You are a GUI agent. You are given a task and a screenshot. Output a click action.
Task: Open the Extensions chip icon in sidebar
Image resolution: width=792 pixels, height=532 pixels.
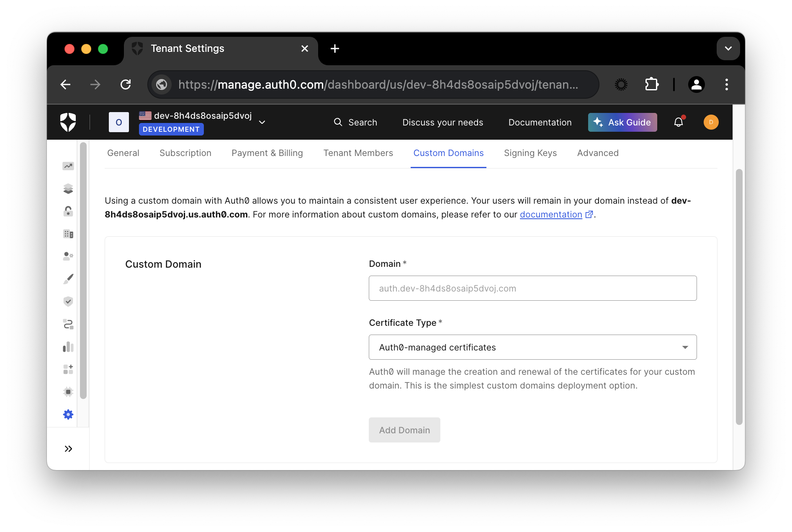click(68, 392)
